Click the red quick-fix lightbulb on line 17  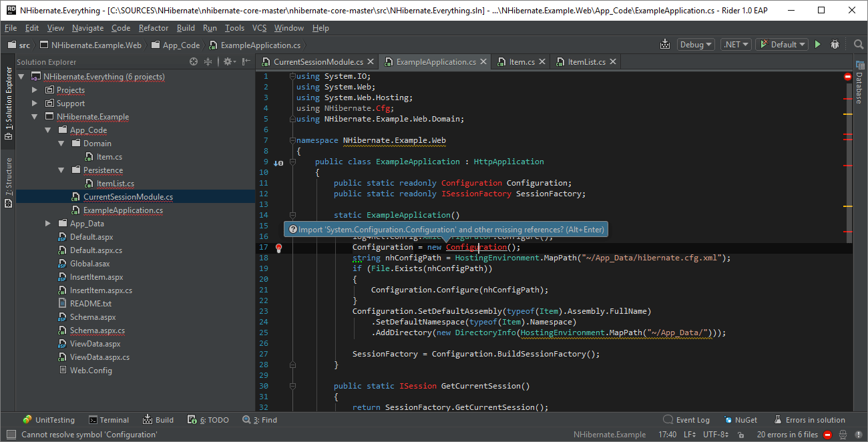279,248
